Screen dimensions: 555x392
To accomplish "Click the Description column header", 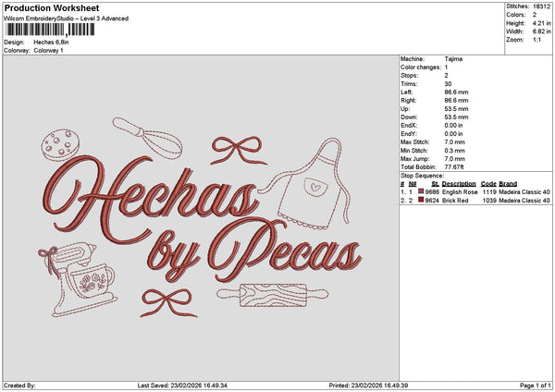I will pos(459,184).
